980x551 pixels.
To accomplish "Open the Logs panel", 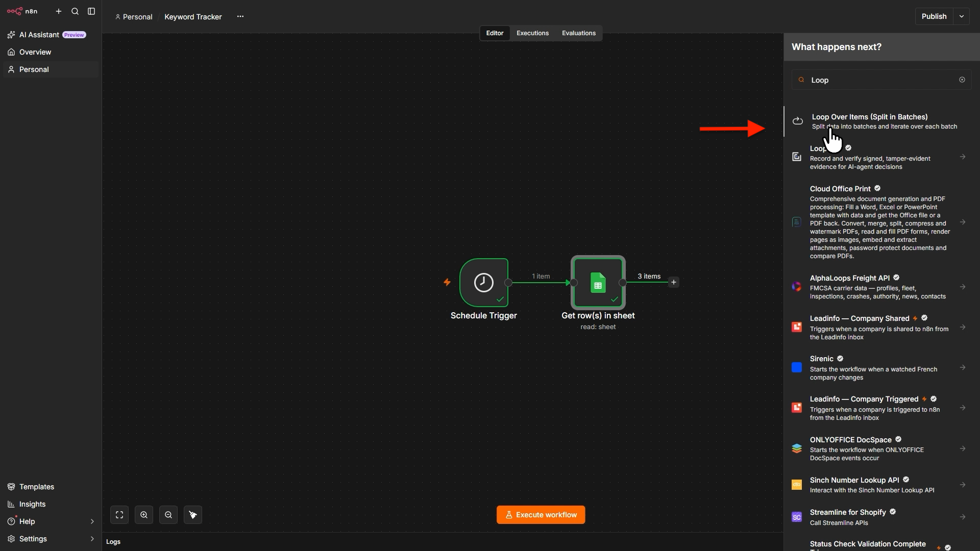I will coord(113,542).
